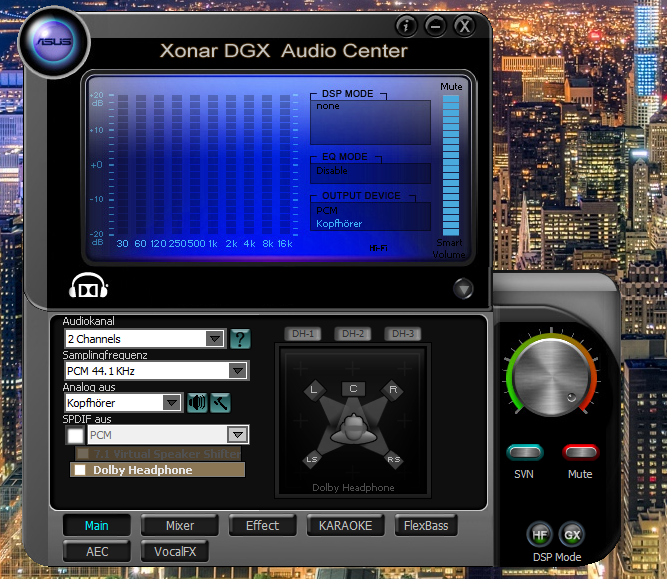Click the R speaker icon
The height and width of the screenshot is (579, 667).
tap(393, 390)
